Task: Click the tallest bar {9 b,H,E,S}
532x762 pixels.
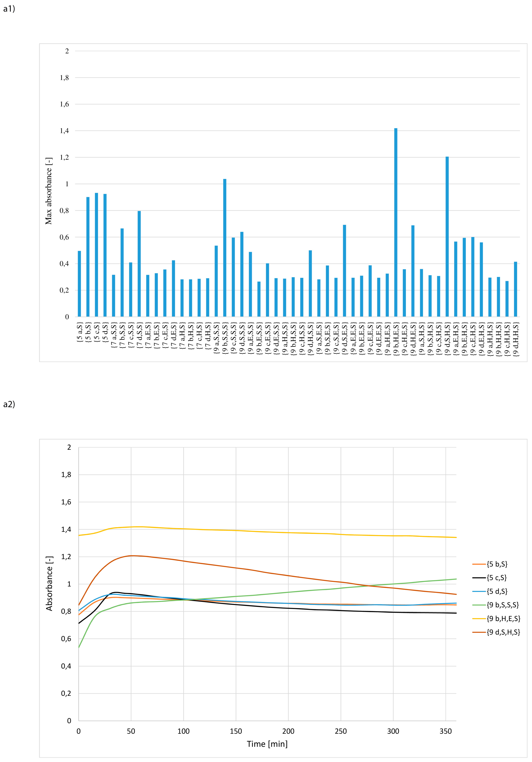Action: 396,222
